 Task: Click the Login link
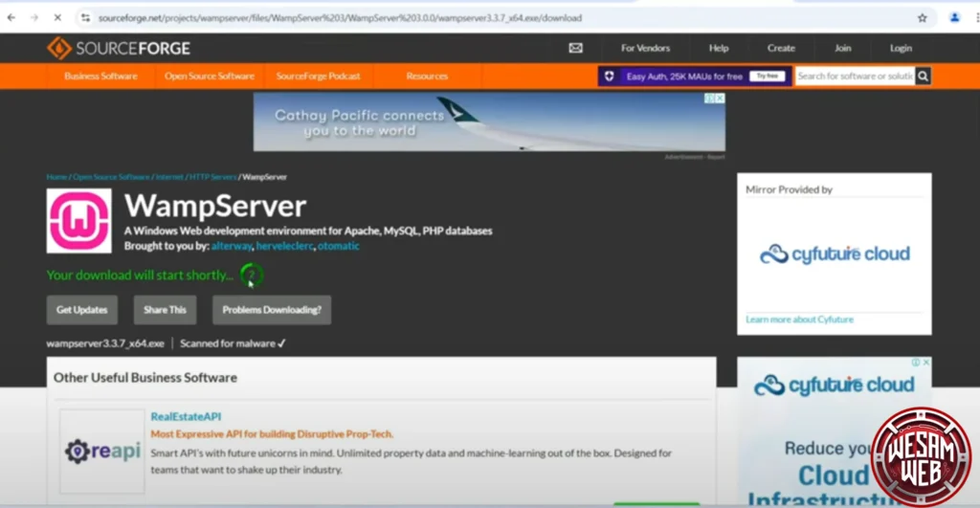click(901, 48)
